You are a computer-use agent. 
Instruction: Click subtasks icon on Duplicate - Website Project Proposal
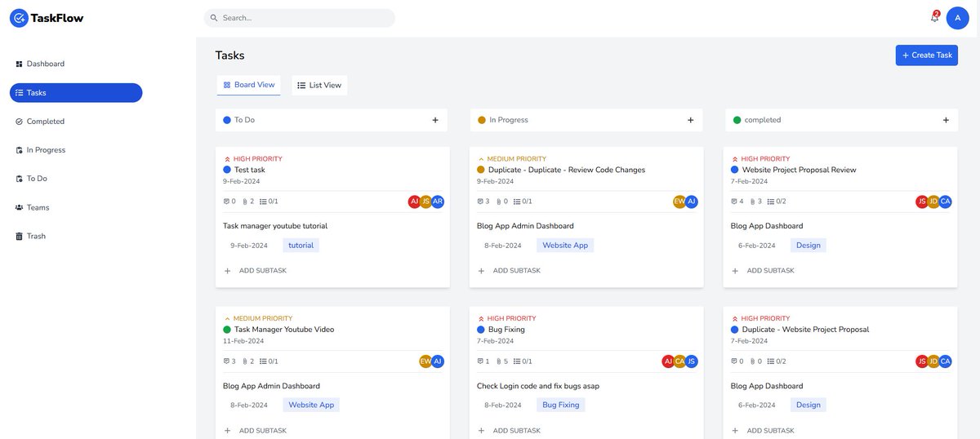[771, 361]
